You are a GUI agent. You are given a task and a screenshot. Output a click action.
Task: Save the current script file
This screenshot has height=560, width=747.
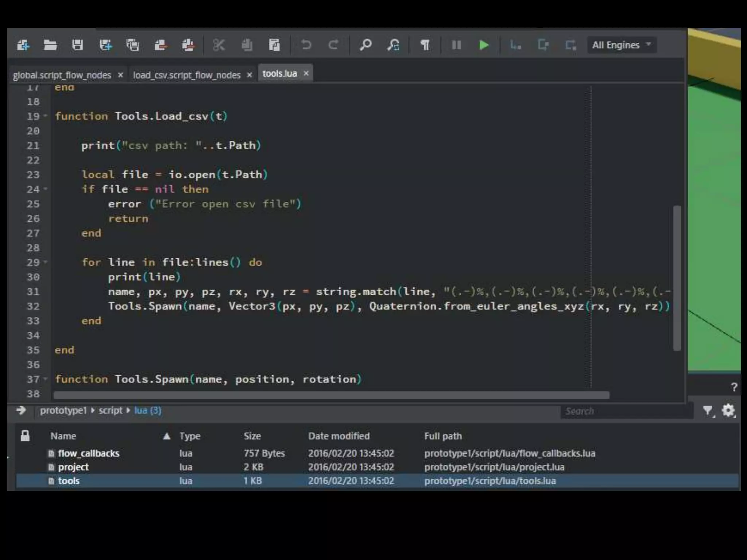click(77, 45)
